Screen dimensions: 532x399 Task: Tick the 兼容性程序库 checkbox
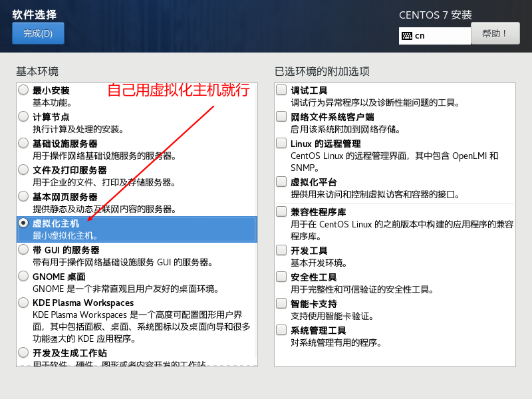point(281,211)
